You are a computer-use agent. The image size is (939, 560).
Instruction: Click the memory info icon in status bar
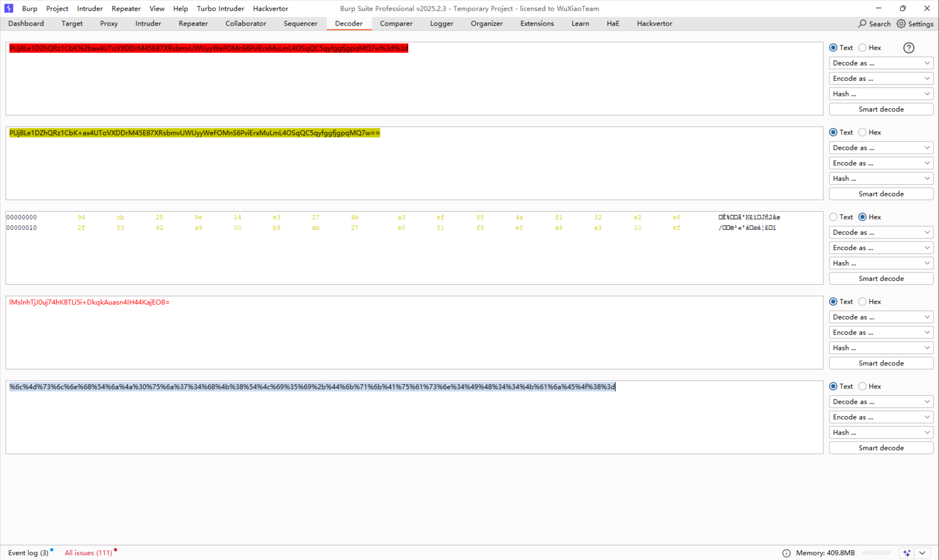click(786, 553)
